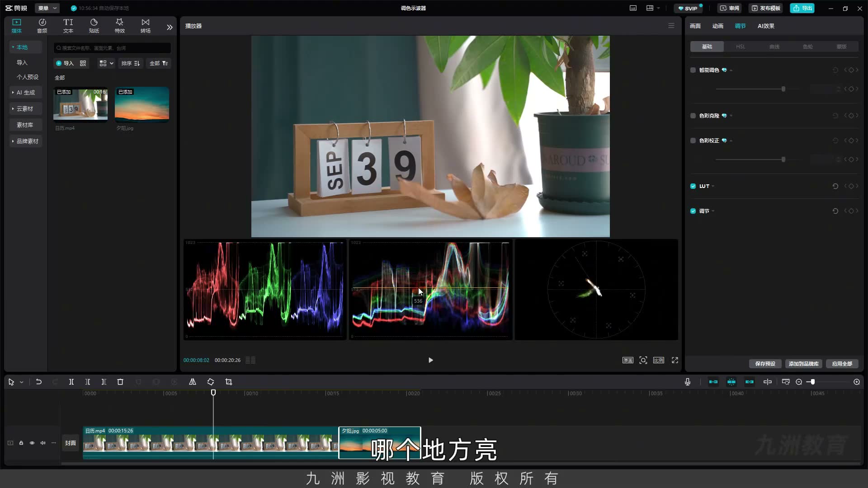Switch to the HSL tab

click(741, 47)
